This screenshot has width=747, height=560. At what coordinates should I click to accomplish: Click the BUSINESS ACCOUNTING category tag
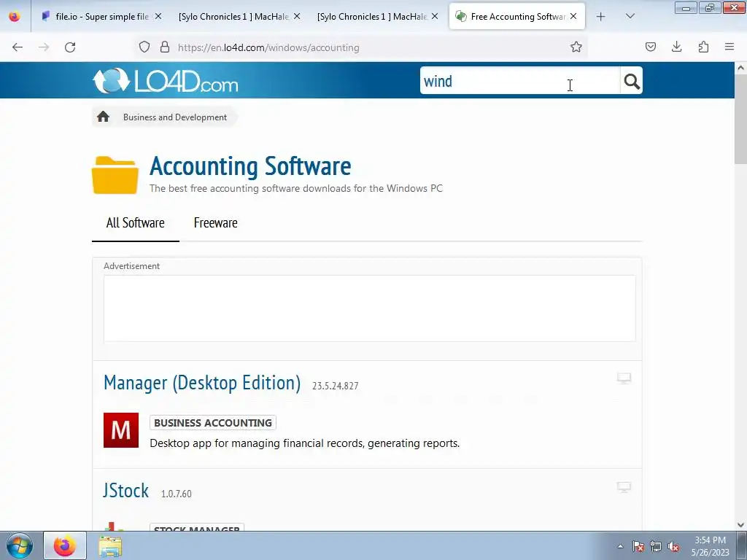[213, 423]
